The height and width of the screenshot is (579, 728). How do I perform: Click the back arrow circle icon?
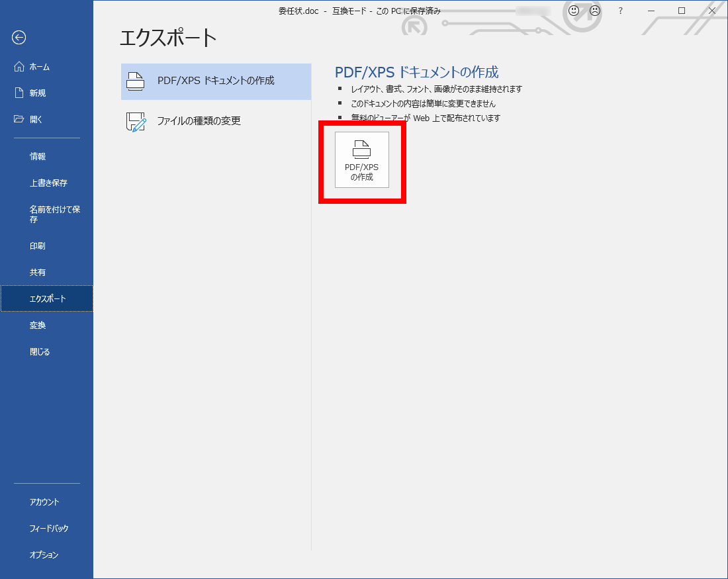point(19,38)
